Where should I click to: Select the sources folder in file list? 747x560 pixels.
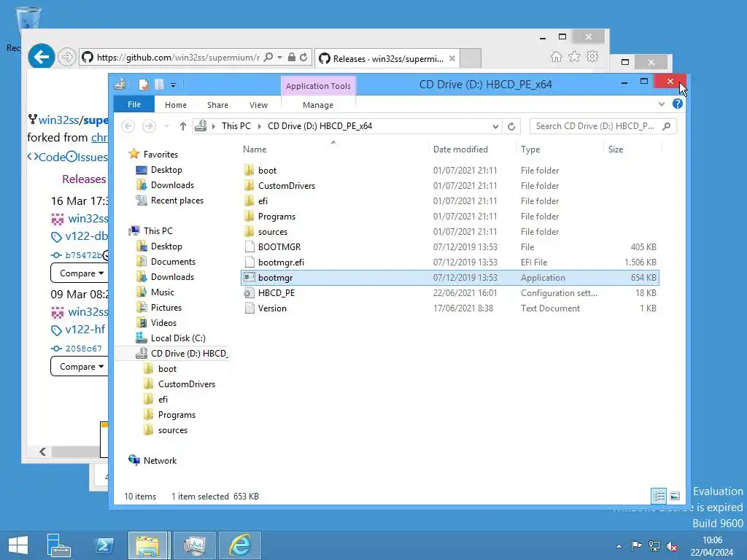(x=450, y=231)
